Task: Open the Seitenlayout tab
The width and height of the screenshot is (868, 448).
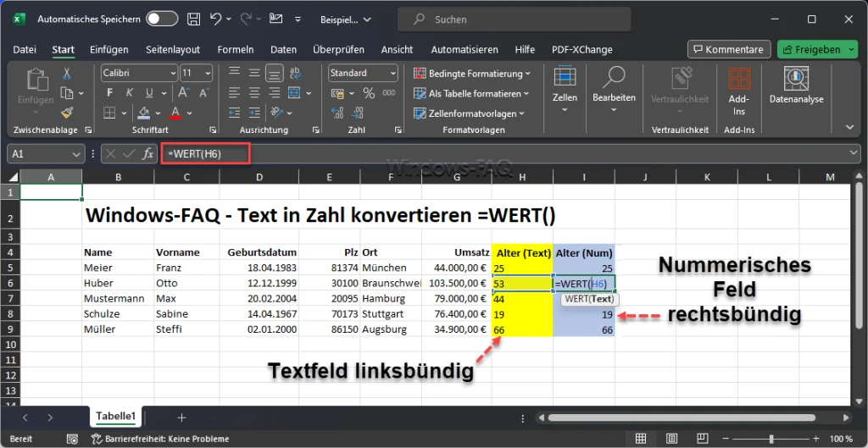Action: (173, 49)
